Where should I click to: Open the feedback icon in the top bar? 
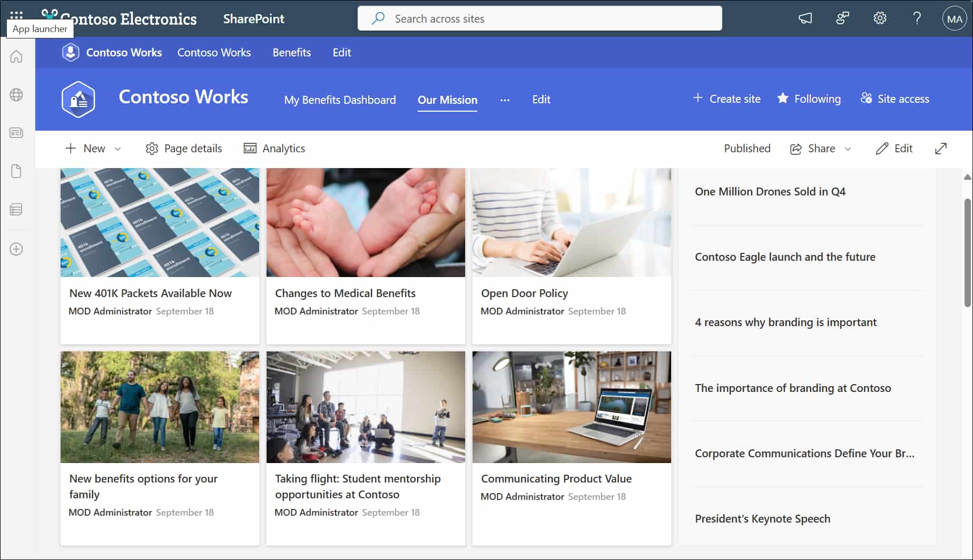[x=842, y=18]
